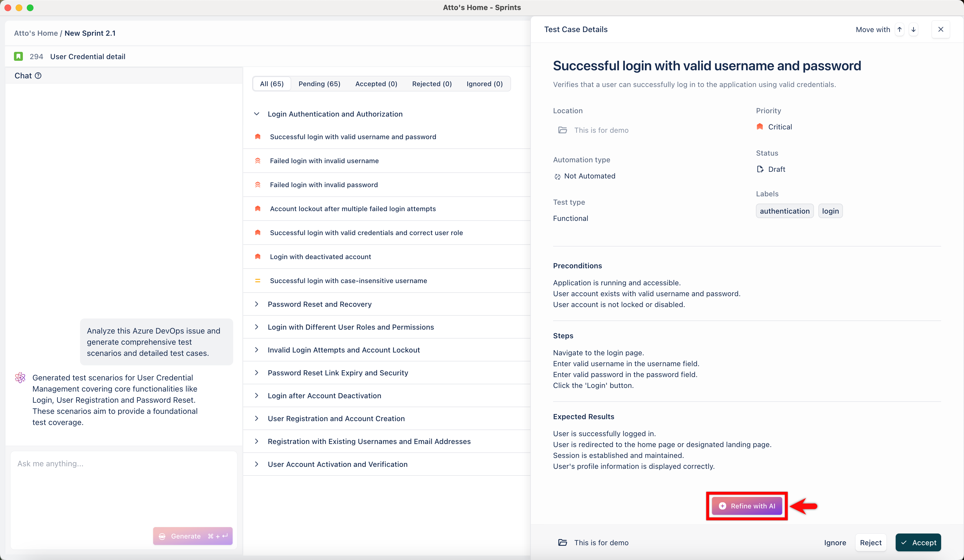
Task: Click the folder icon under Location
Action: click(x=562, y=131)
